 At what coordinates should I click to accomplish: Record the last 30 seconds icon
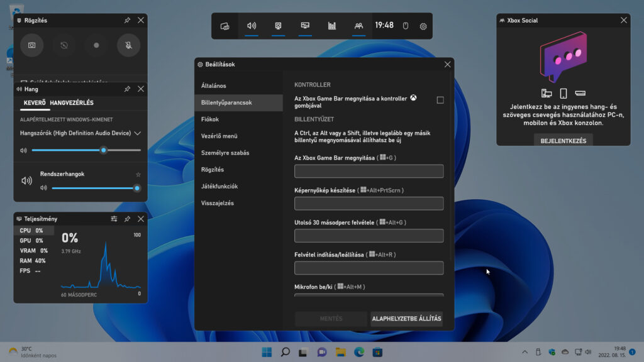coord(64,45)
